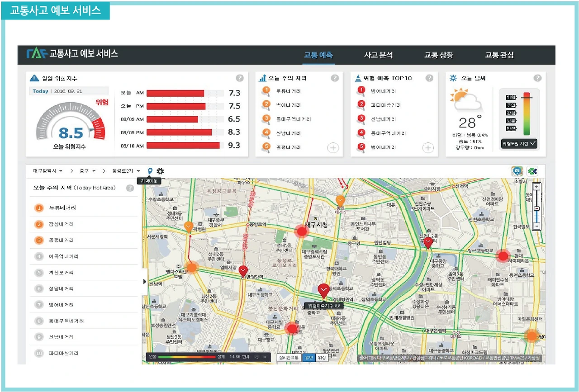Open help for the 일일 위험지수 card
Screen dimensions: 579x392
pyautogui.click(x=240, y=78)
